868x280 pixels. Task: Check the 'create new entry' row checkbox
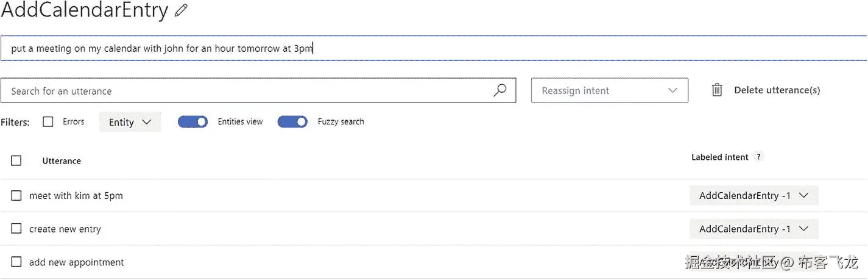pos(16,229)
